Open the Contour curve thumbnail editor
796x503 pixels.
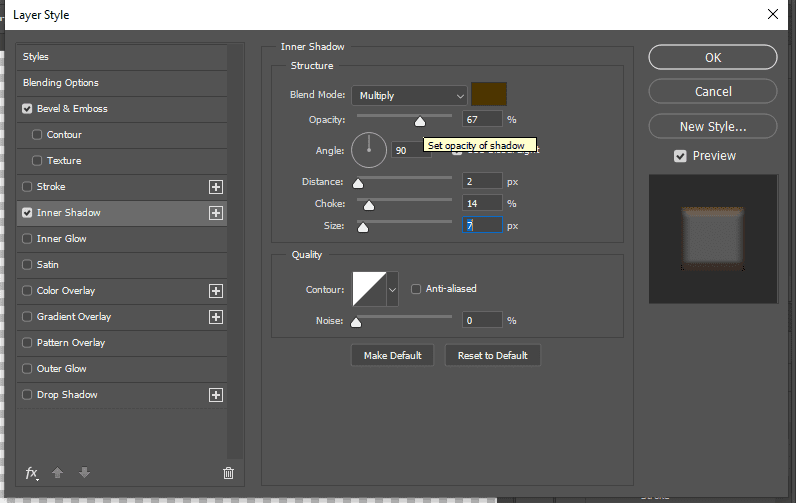[370, 289]
